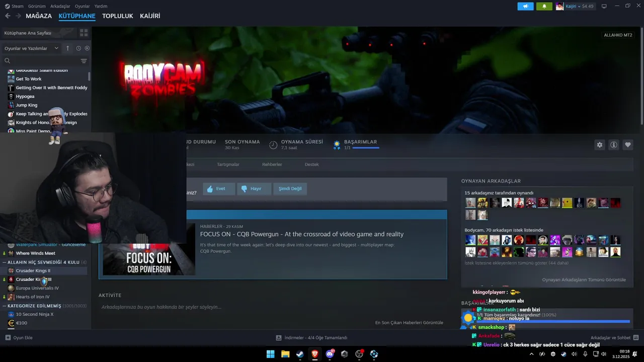Click the Kaijiri profile avatar
This screenshot has height=362, width=644.
(x=559, y=6)
